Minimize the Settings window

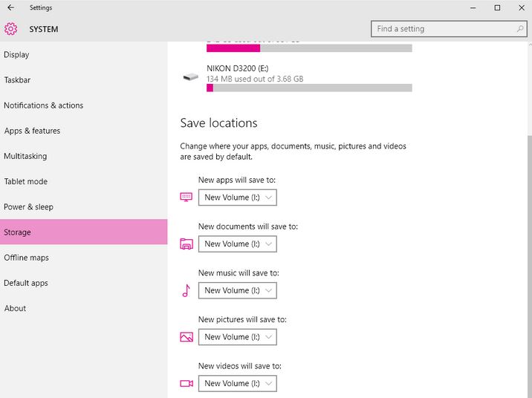[473, 8]
